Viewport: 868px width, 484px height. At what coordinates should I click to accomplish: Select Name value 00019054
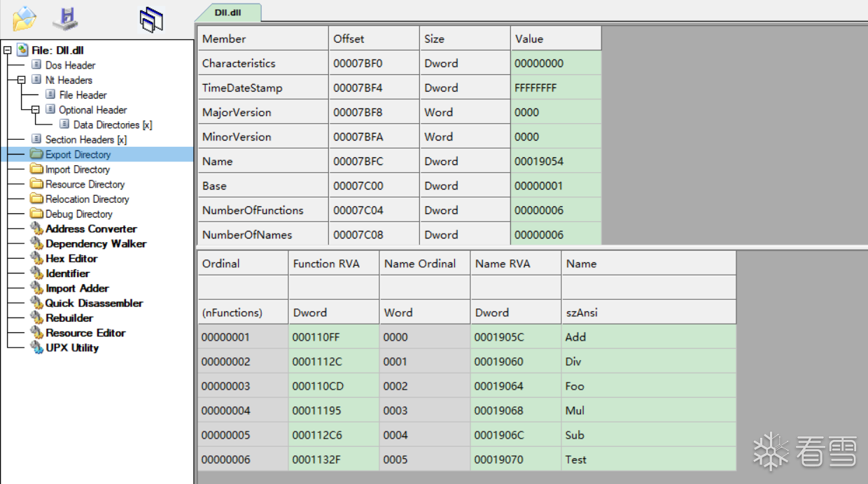pos(556,161)
